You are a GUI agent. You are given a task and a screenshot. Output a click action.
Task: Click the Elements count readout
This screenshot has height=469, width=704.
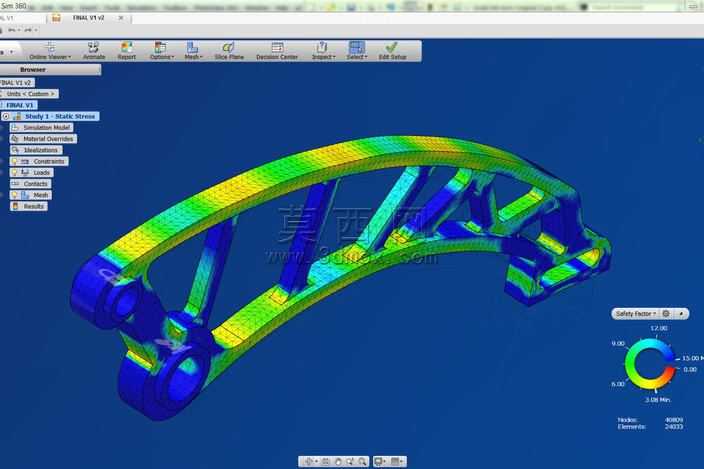[x=650, y=426]
